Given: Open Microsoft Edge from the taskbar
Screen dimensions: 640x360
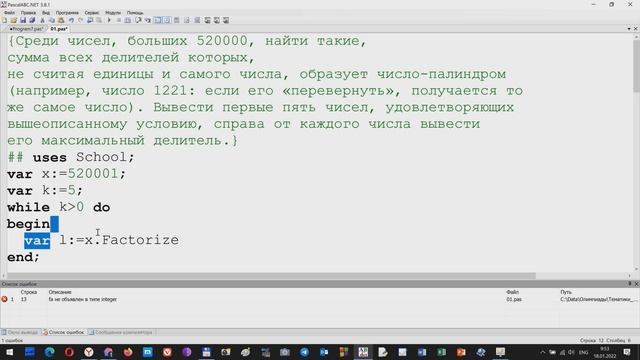Looking at the screenshot, I should click(49, 352).
